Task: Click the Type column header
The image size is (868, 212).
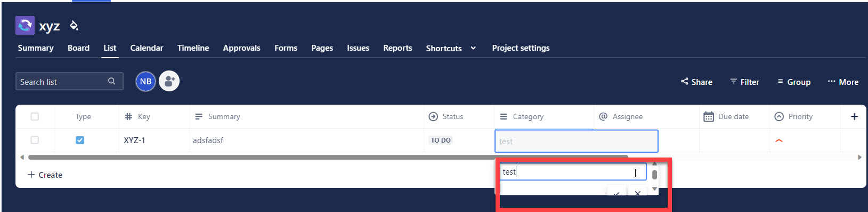Action: point(83,116)
